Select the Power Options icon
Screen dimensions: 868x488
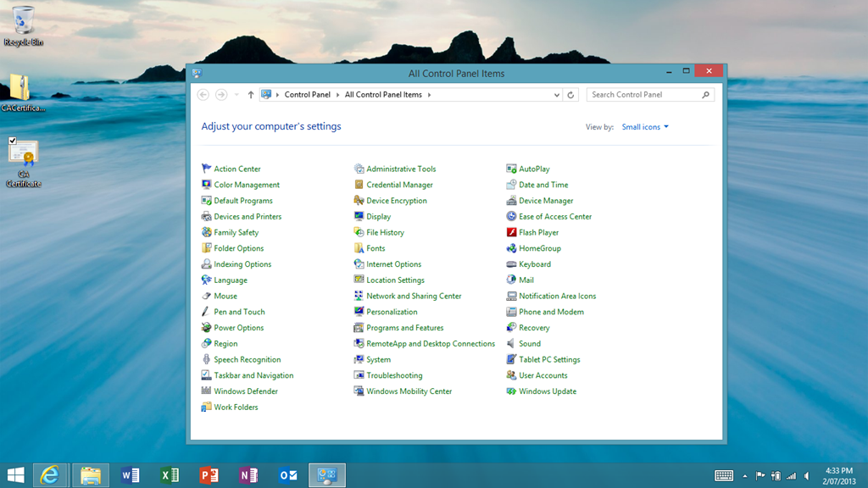206,328
